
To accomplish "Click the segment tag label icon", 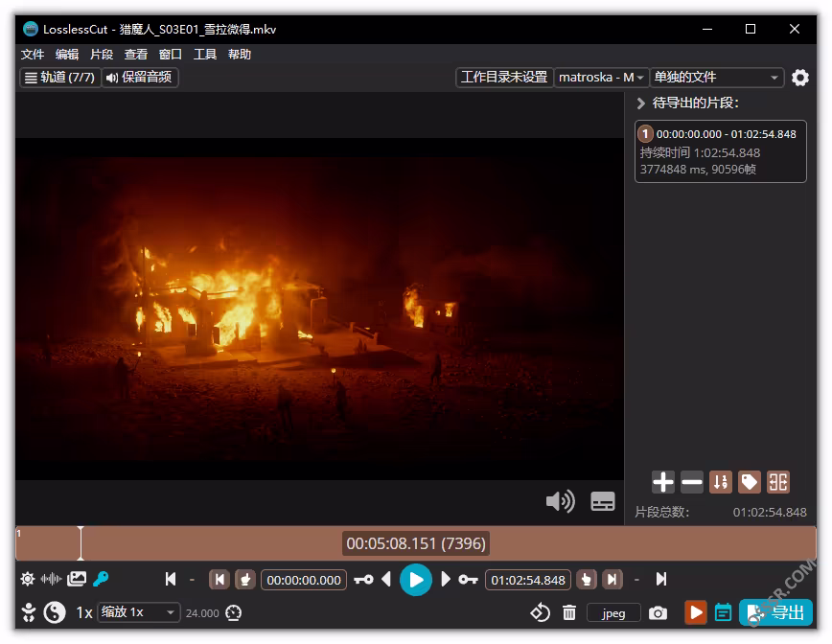I will (750, 482).
